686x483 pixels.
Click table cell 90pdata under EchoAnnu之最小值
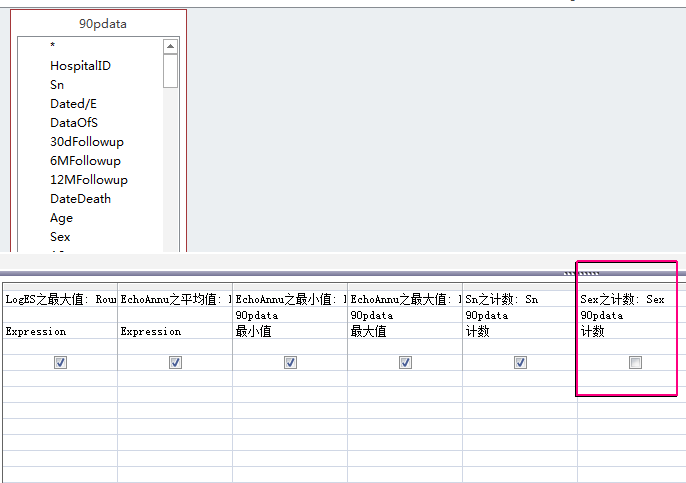(290, 315)
